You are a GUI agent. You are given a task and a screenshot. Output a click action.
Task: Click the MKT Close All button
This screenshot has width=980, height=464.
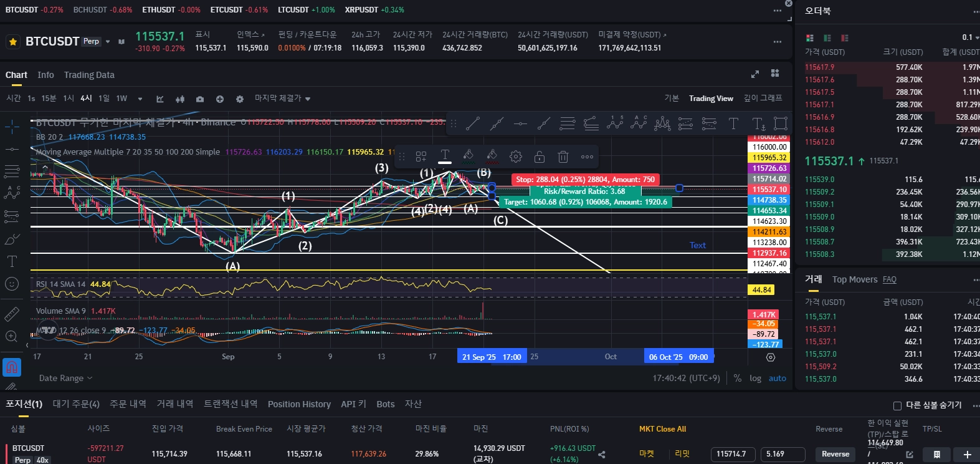point(662,429)
